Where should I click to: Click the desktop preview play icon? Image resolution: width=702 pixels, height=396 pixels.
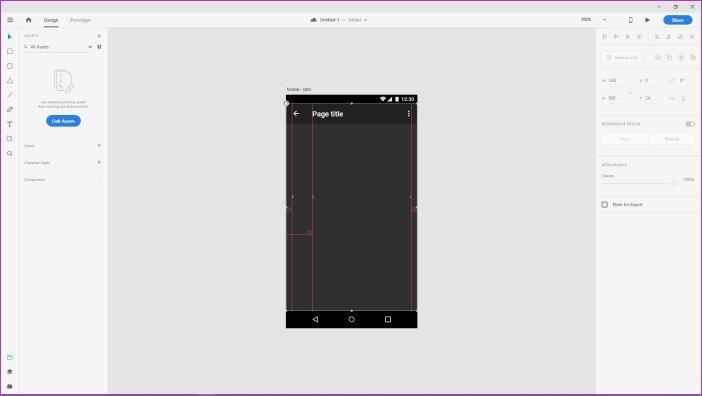[x=647, y=20]
